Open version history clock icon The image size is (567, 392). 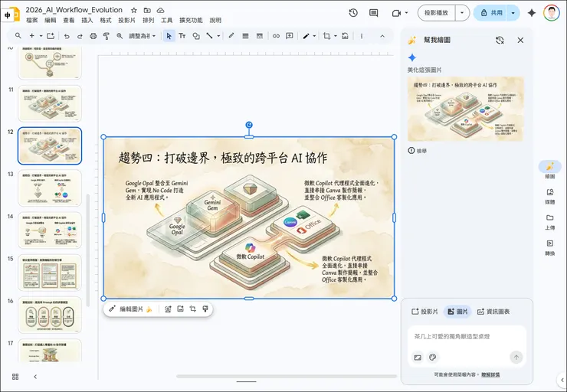click(x=353, y=13)
